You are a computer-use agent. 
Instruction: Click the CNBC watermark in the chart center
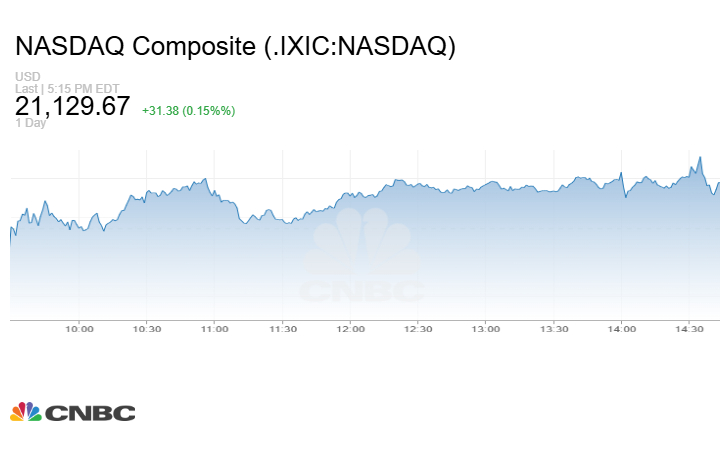coord(363,262)
